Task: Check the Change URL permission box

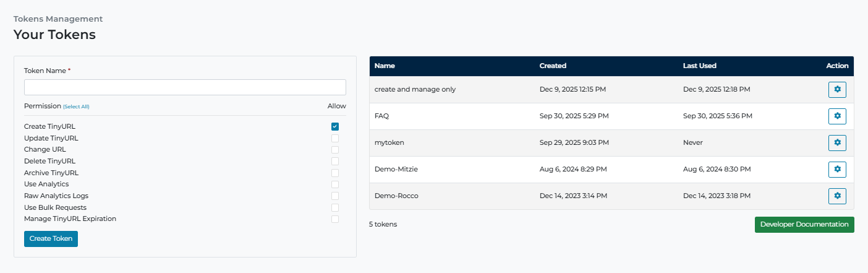Action: 335,150
